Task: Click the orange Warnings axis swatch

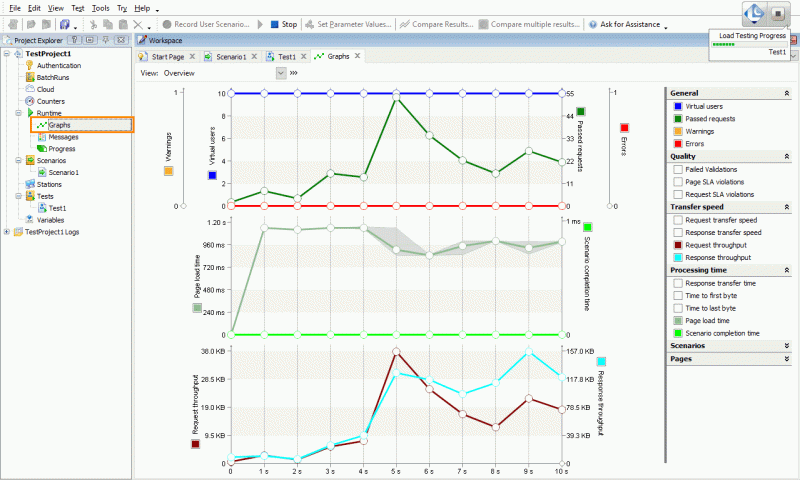Action: (168, 171)
